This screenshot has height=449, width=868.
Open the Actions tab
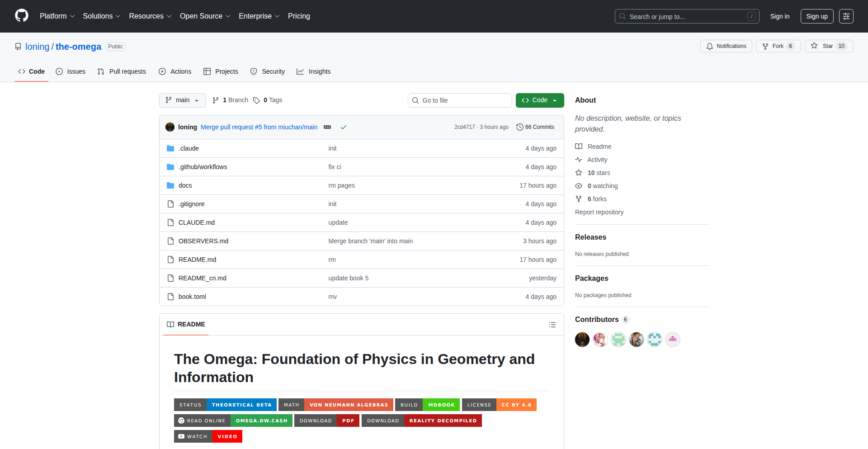[x=175, y=71]
